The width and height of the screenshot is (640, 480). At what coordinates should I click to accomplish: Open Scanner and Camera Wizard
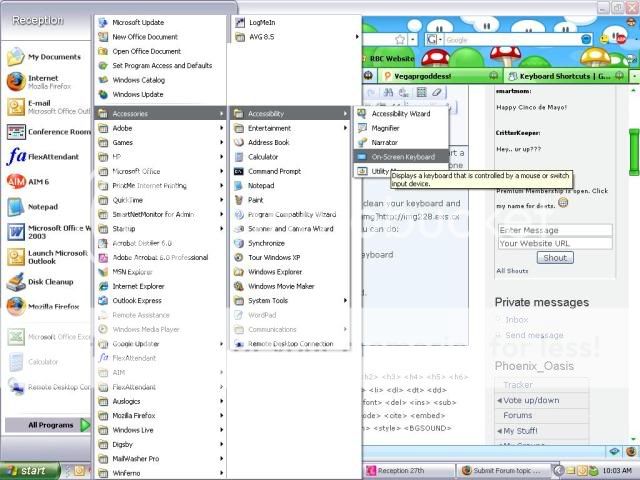290,229
